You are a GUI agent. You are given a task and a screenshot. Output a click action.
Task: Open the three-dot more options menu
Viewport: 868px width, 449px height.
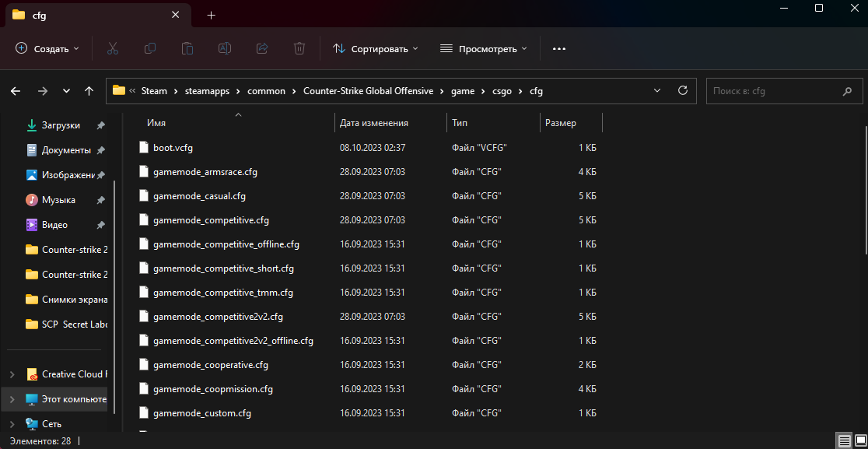tap(558, 48)
